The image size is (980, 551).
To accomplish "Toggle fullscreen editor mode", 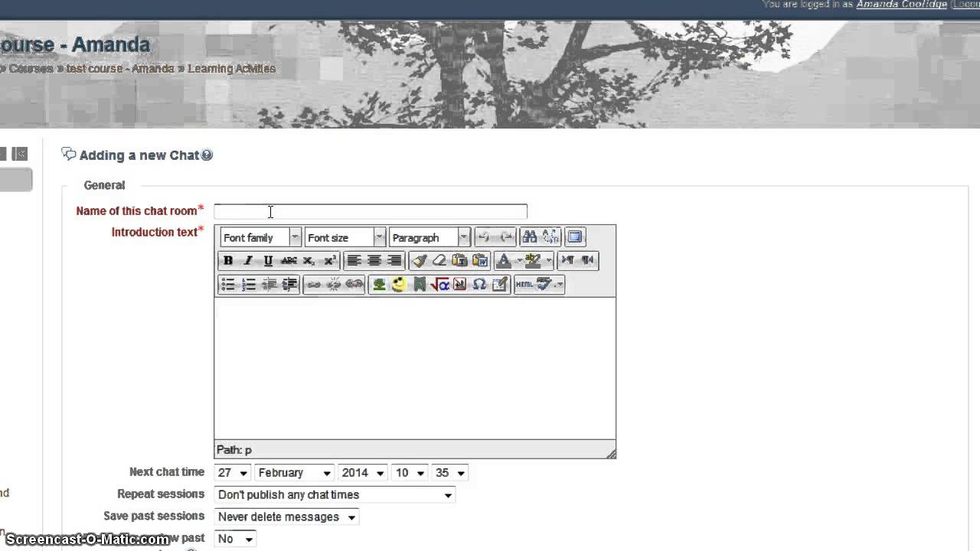I will coord(575,237).
